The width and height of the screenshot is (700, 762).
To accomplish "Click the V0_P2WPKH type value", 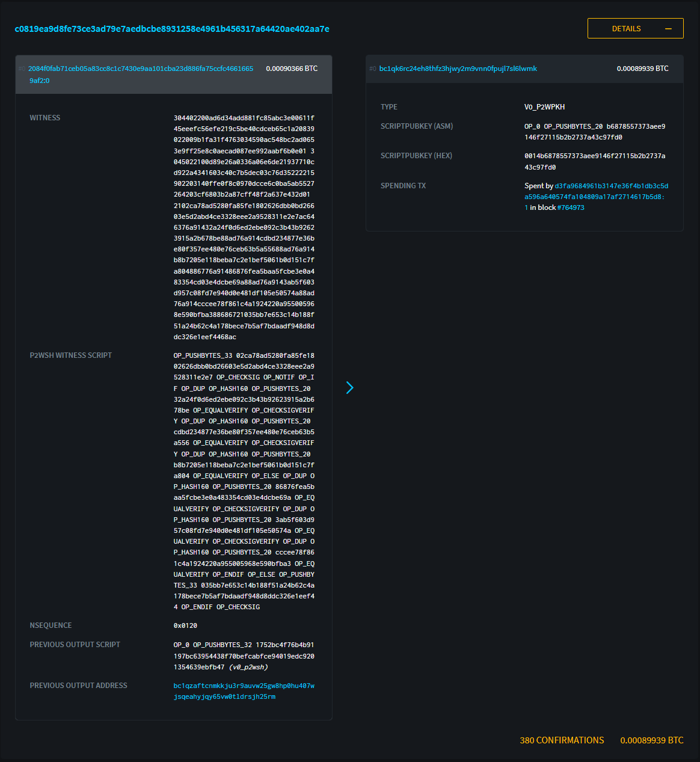I will (x=544, y=107).
